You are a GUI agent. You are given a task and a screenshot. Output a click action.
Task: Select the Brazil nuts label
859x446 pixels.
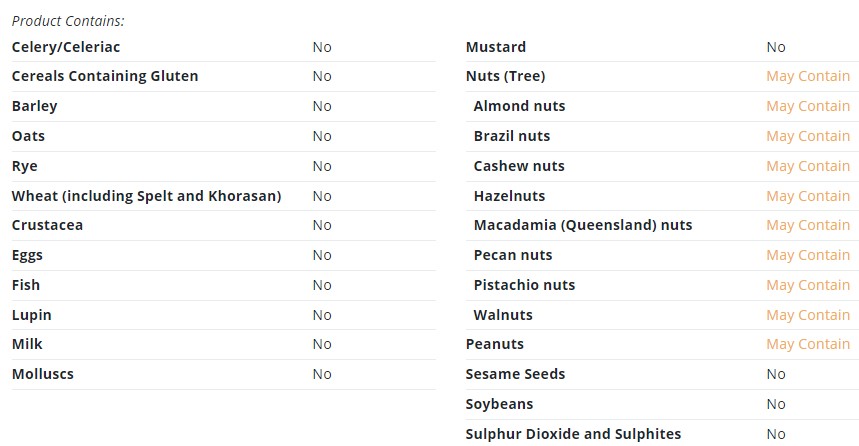click(512, 136)
